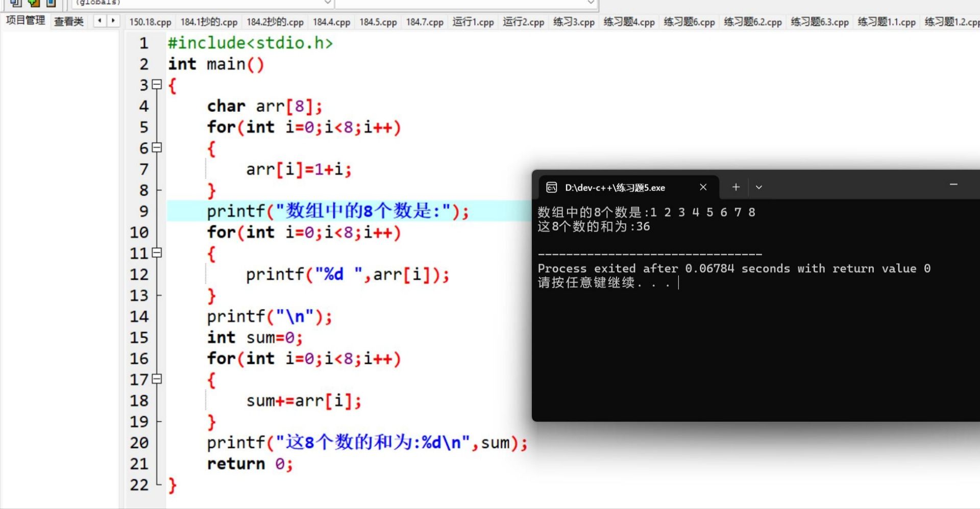
Task: Click the printf("%d ",arr[i]); line
Action: pos(347,274)
